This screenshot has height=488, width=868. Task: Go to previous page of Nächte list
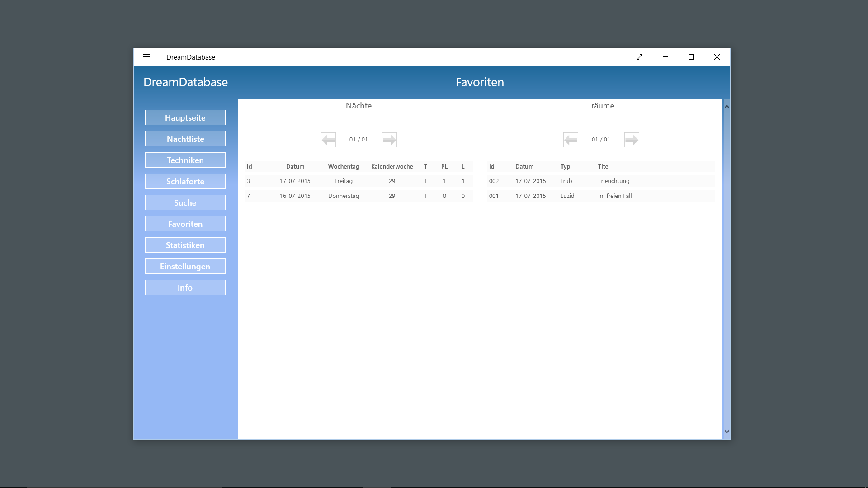328,140
